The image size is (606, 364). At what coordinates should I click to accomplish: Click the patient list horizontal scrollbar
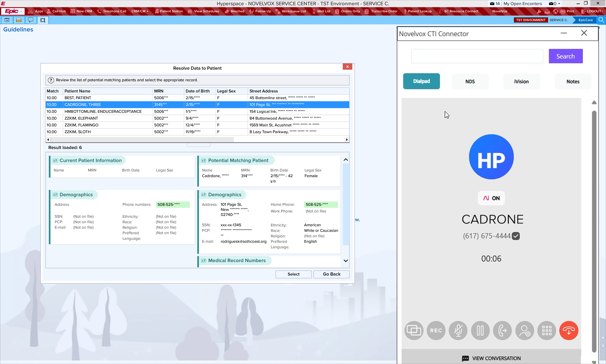(142, 140)
